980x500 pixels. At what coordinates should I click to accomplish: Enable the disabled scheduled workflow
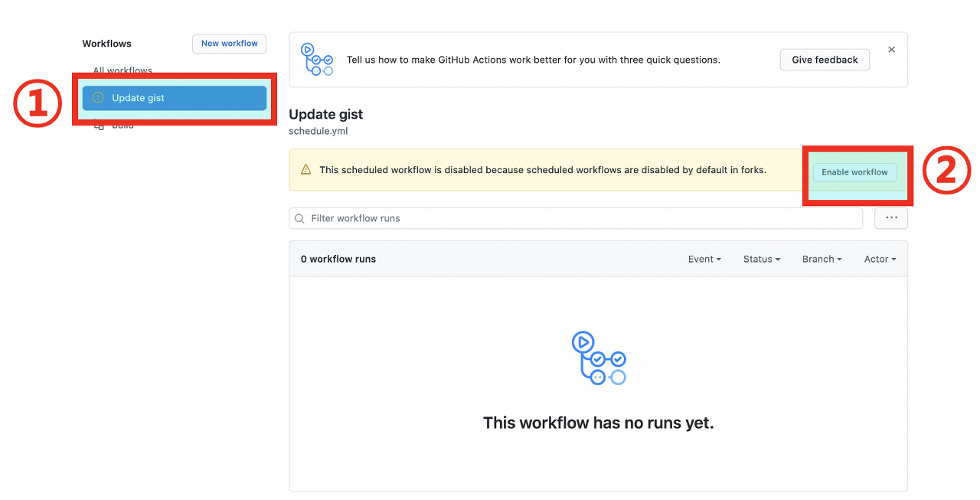click(854, 172)
